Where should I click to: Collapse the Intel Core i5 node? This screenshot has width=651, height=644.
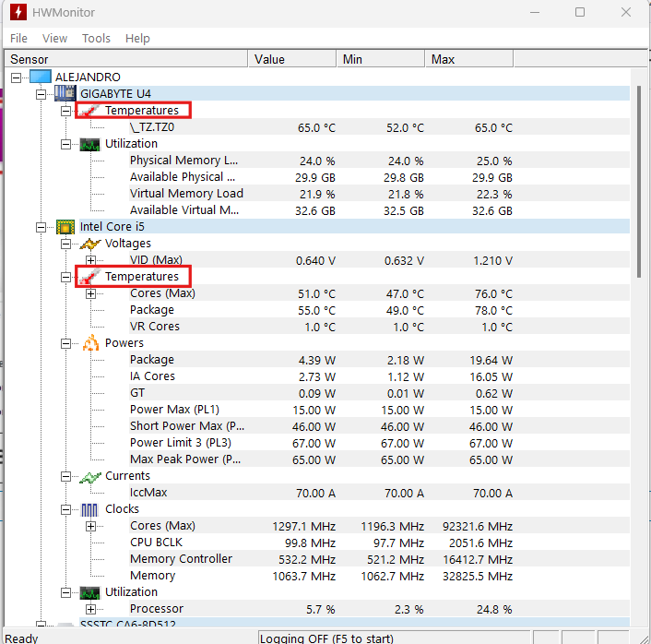41,227
